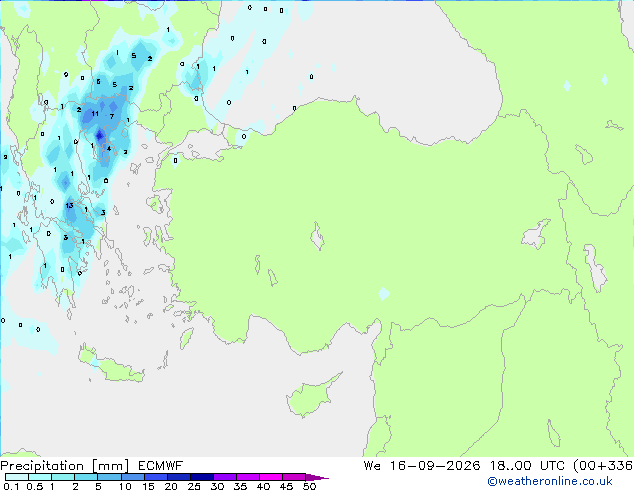Select the 10–15 mm blue legend swatch

tap(133, 477)
